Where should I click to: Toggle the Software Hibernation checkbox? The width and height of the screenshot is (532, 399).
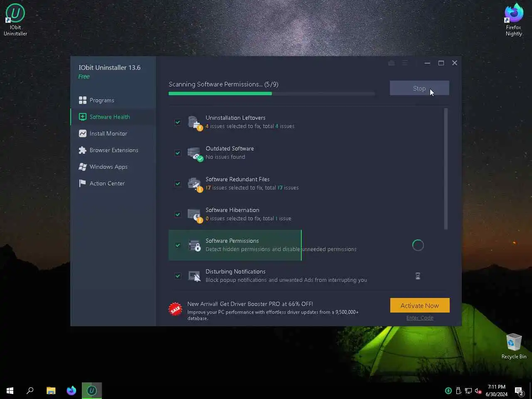(x=178, y=214)
